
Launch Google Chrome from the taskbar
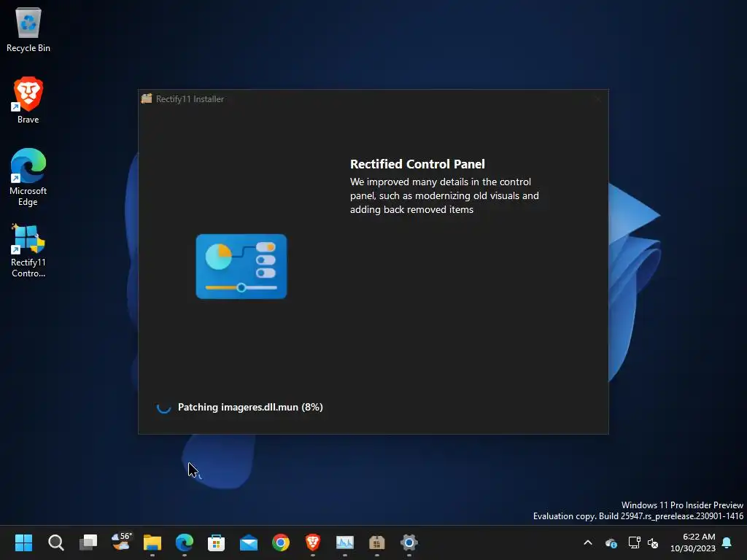point(281,542)
